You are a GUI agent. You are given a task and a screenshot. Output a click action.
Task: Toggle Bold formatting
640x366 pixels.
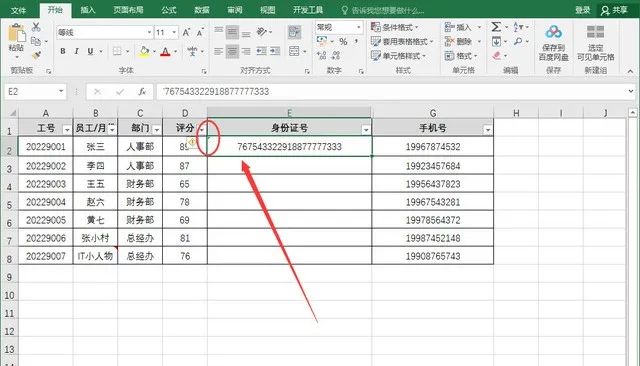63,51
